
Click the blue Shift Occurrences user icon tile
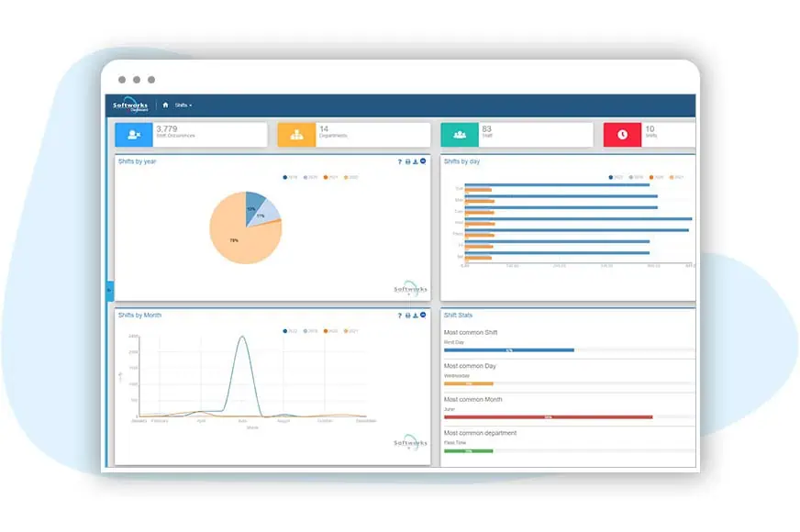pos(134,135)
